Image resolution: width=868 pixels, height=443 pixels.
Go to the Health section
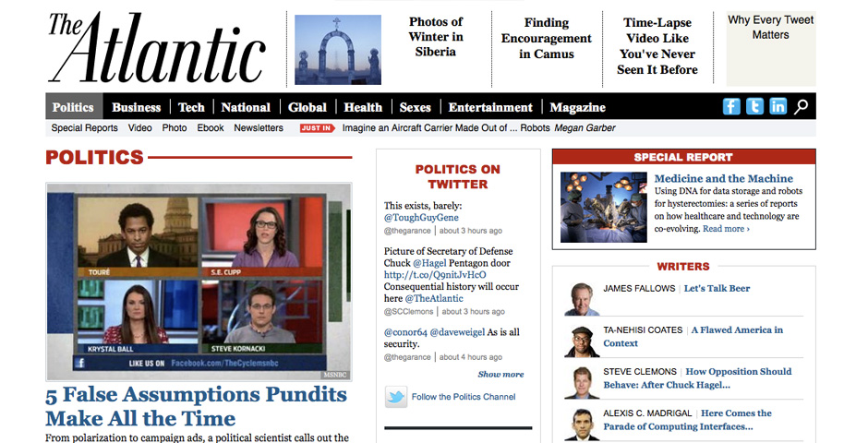pyautogui.click(x=363, y=107)
